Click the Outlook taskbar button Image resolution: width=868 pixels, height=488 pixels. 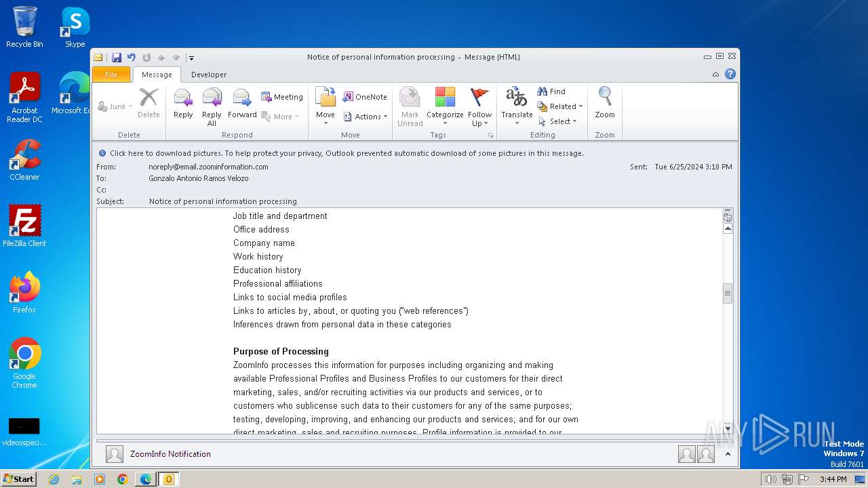pos(168,479)
